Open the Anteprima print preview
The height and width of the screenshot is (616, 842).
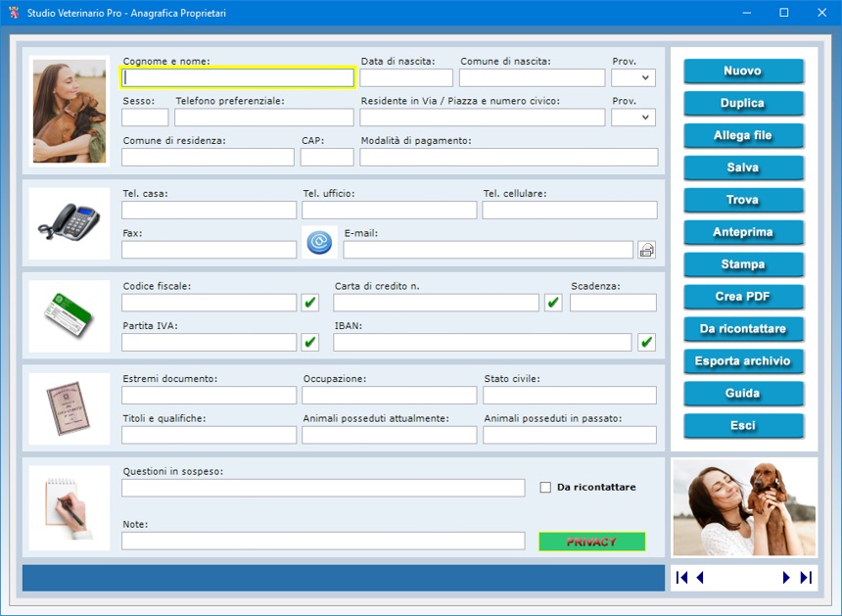click(743, 232)
